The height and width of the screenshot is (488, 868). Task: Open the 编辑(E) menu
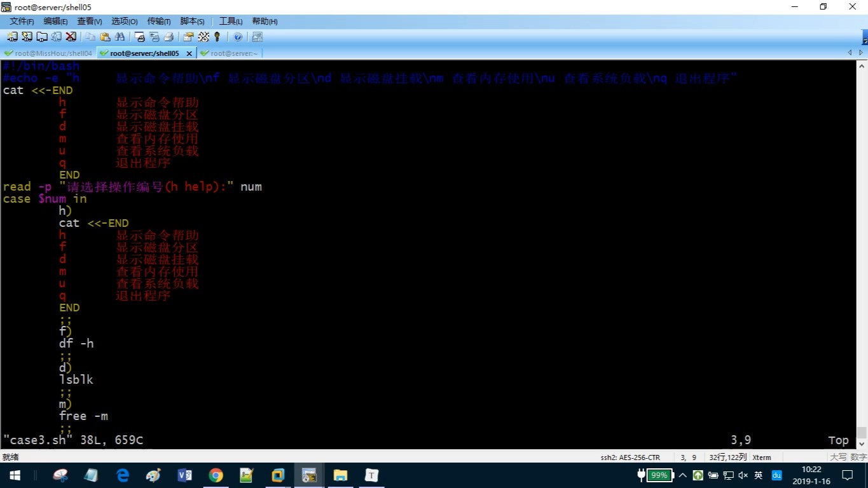55,22
